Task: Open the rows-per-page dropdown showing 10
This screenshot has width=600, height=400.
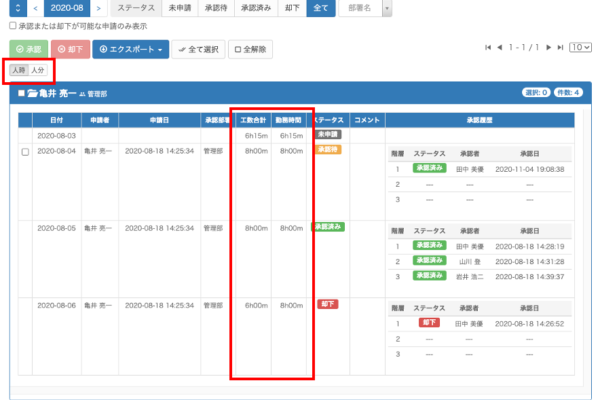Action: tap(579, 47)
